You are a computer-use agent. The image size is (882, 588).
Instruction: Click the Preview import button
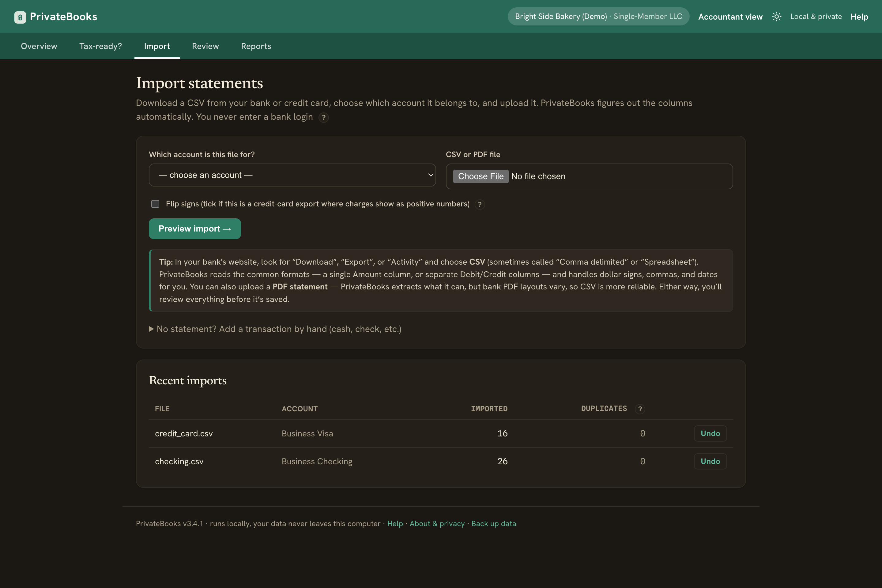[195, 229]
